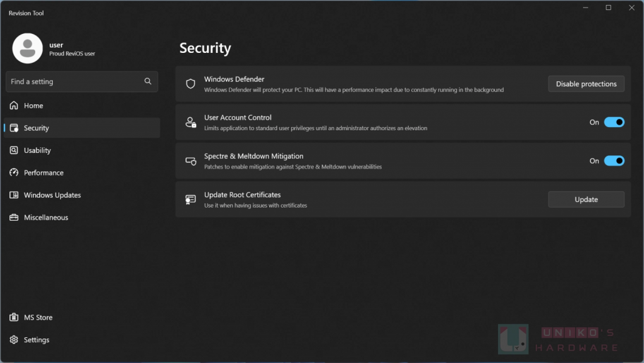Image resolution: width=644 pixels, height=363 pixels.
Task: Focus the Find a setting search box
Action: click(82, 81)
